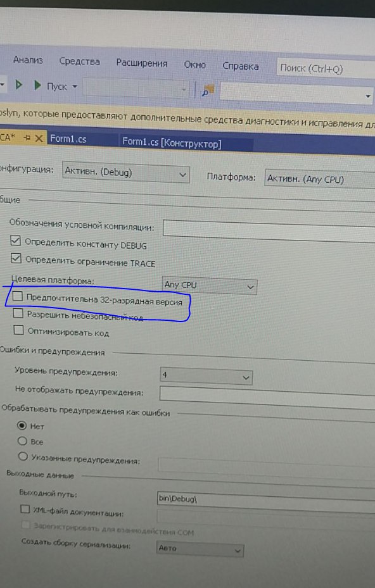Click the Ошибки и предупреждения section heading
The height and width of the screenshot is (588, 375).
[52, 351]
